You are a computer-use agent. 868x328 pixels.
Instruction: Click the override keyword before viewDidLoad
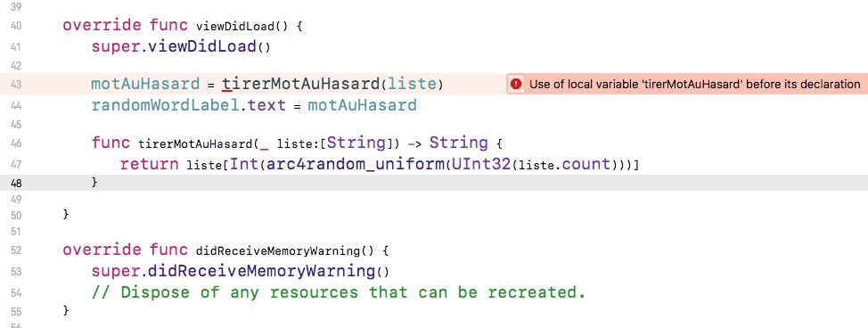(x=102, y=26)
